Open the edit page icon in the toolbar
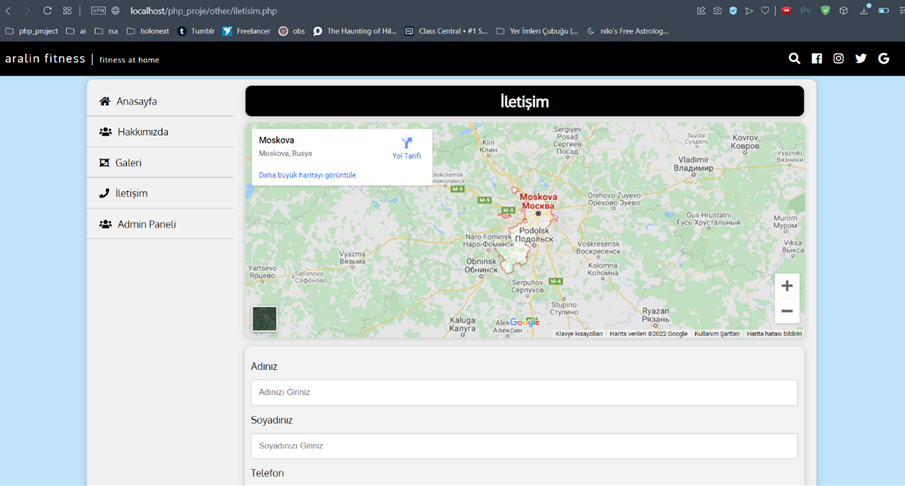This screenshot has width=905, height=486. (x=701, y=10)
